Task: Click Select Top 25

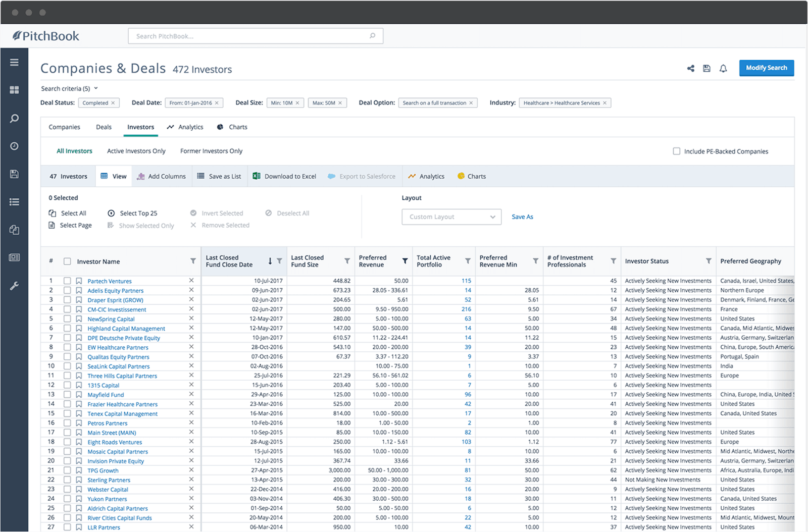Action: click(133, 213)
